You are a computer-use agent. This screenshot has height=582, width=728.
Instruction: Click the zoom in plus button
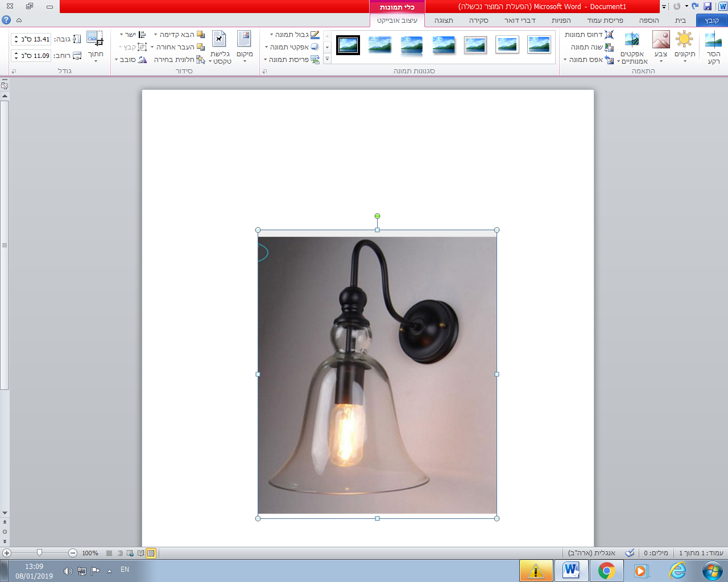point(7,553)
